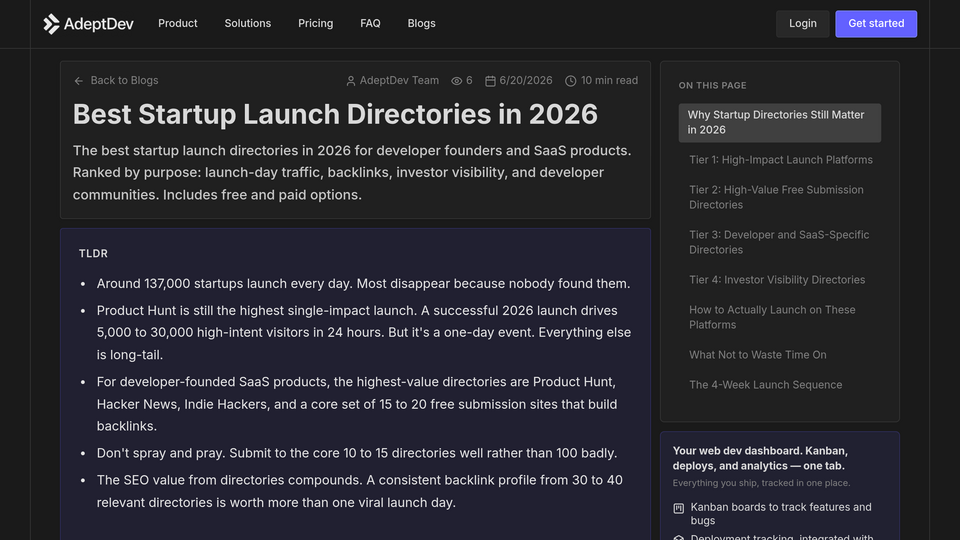Jump to Tier 3: Developer and SaaS-Specific Directories
This screenshot has width=960, height=540.
(779, 242)
